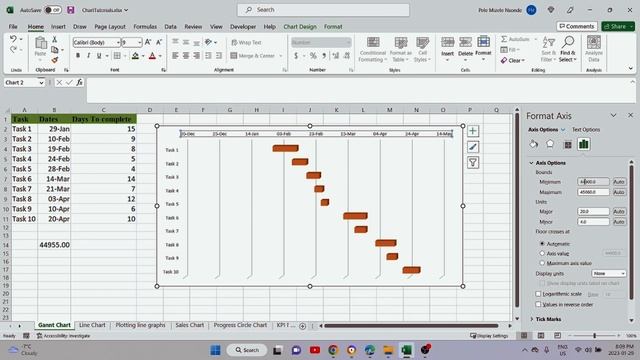Click the Search box in title bar
The width and height of the screenshot is (640, 360).
tap(323, 10)
